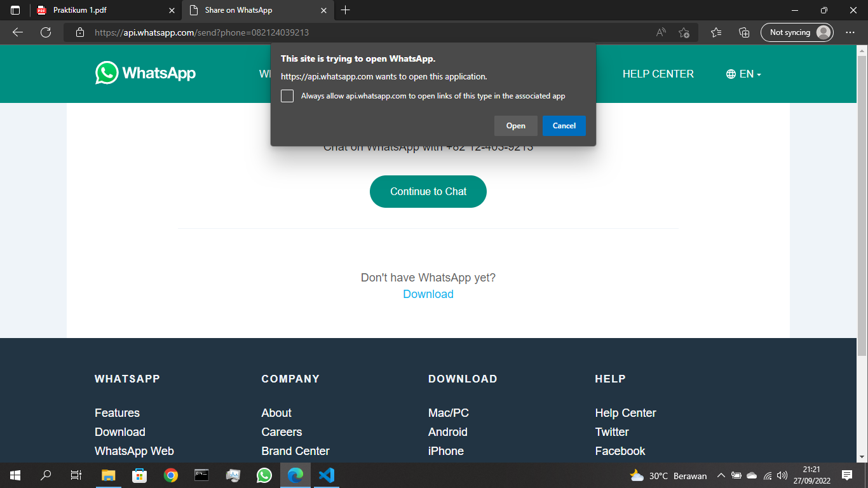This screenshot has width=868, height=488.
Task: Open the Wi-Fi network tray icon
Action: 768,475
